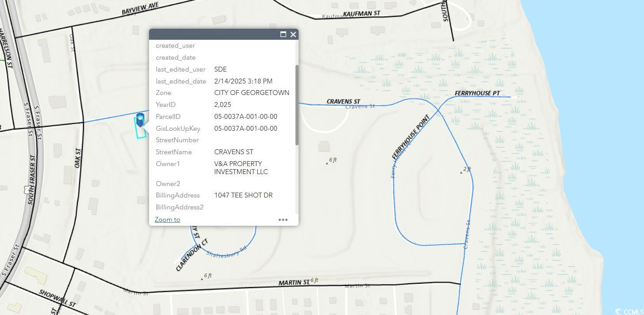Image resolution: width=644 pixels, height=315 pixels.
Task: Select the cyan highlighted parcel outline
Action: 138,132
